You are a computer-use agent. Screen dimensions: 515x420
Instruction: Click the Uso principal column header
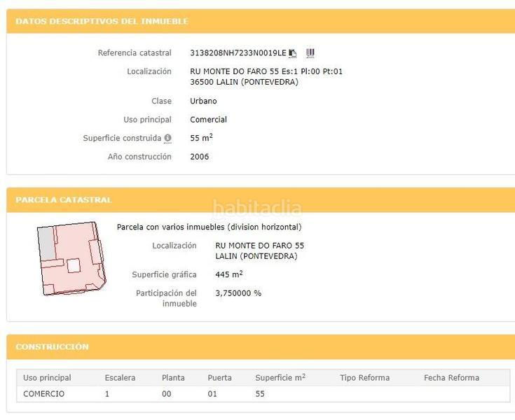click(47, 378)
